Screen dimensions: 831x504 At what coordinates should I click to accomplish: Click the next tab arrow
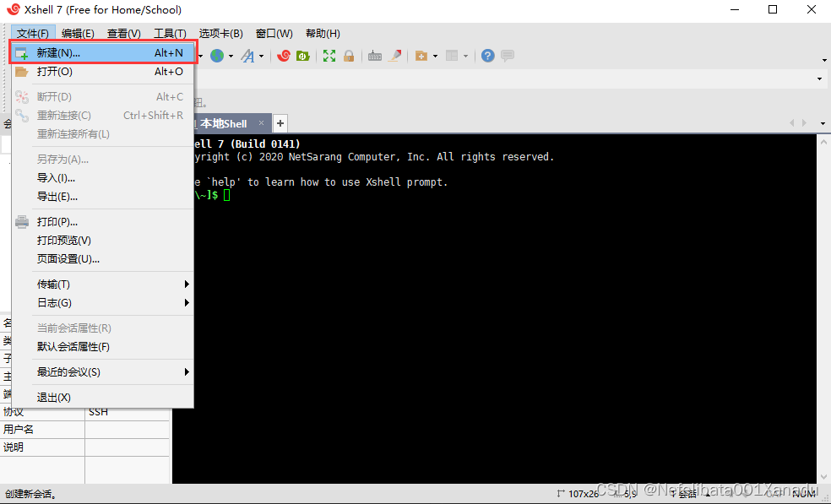pos(804,123)
